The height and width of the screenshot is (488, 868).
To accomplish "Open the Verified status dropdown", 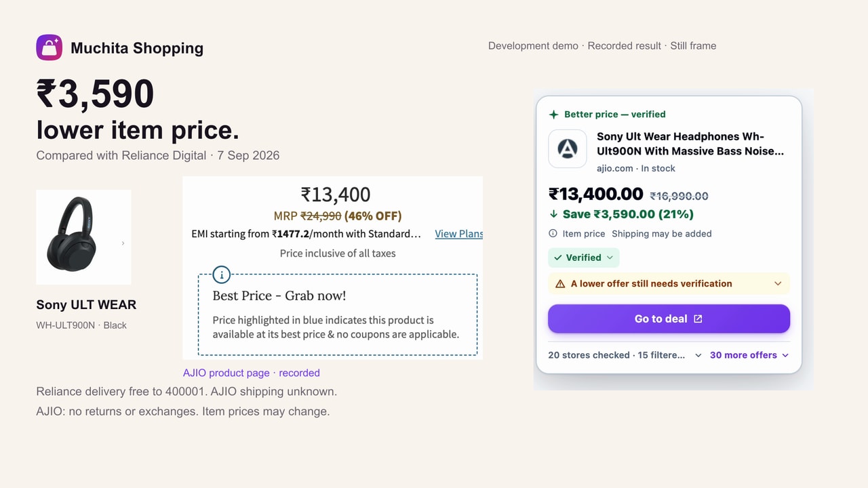I will [x=583, y=258].
